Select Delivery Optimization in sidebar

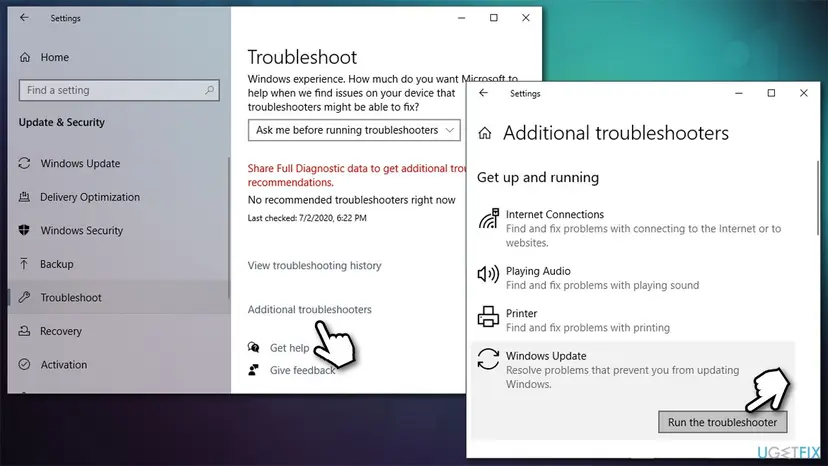pyautogui.click(x=90, y=197)
